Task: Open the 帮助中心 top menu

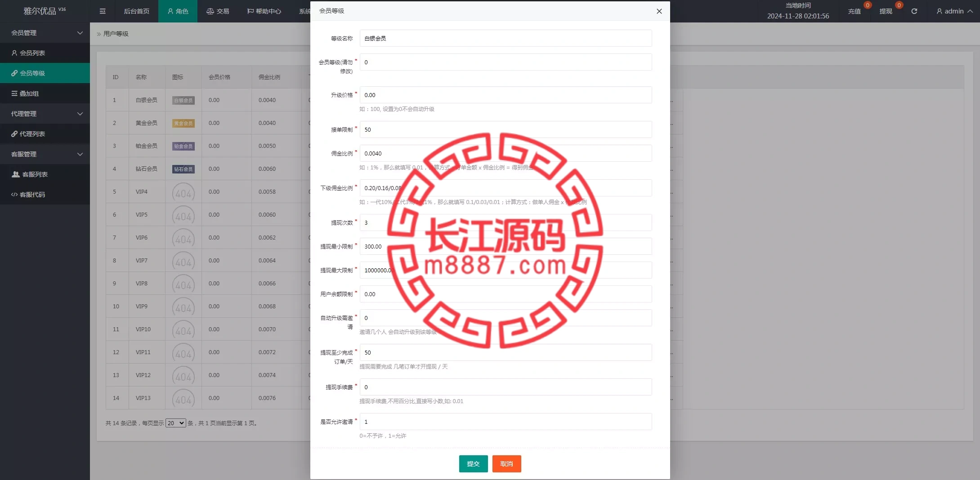Action: coord(264,11)
